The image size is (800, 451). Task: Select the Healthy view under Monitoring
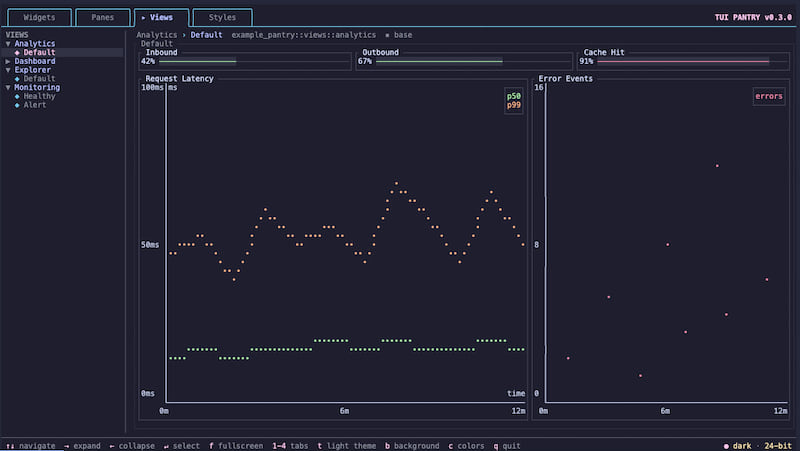pos(39,96)
